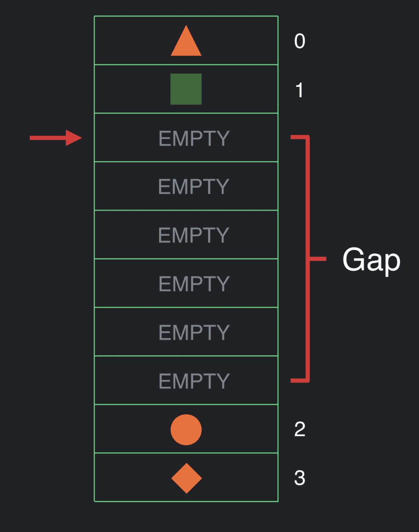Click the red arrow pointing at the gap
The height and width of the screenshot is (532, 419).
(56, 138)
